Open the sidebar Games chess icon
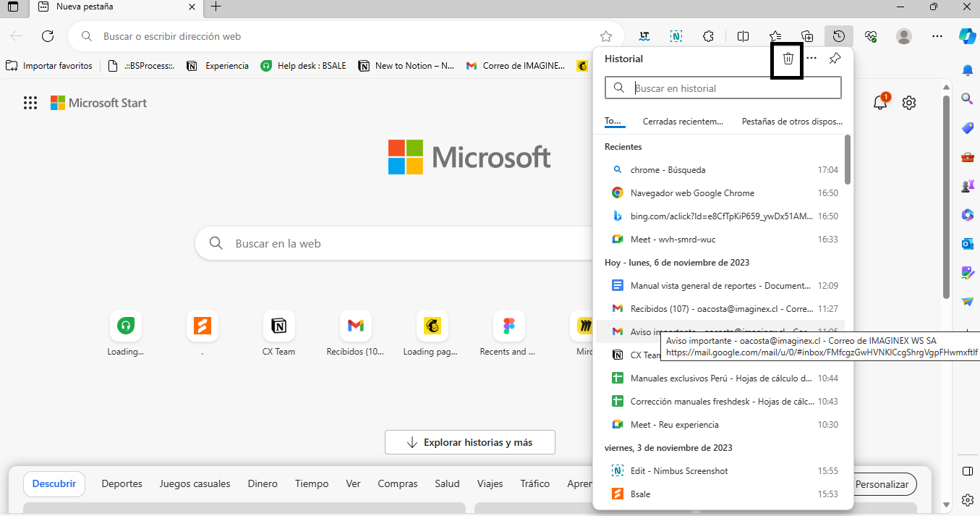The width and height of the screenshot is (980, 516). (968, 186)
